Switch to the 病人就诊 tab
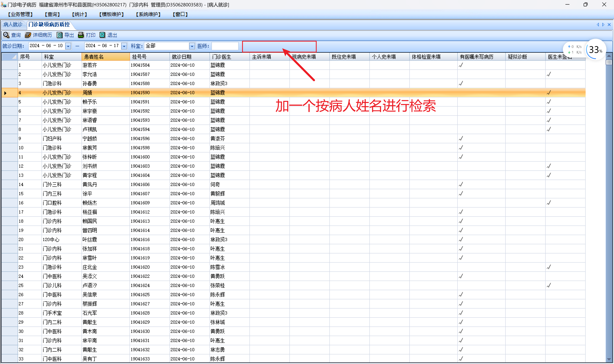Image resolution: width=614 pixels, height=364 pixels. coord(13,25)
